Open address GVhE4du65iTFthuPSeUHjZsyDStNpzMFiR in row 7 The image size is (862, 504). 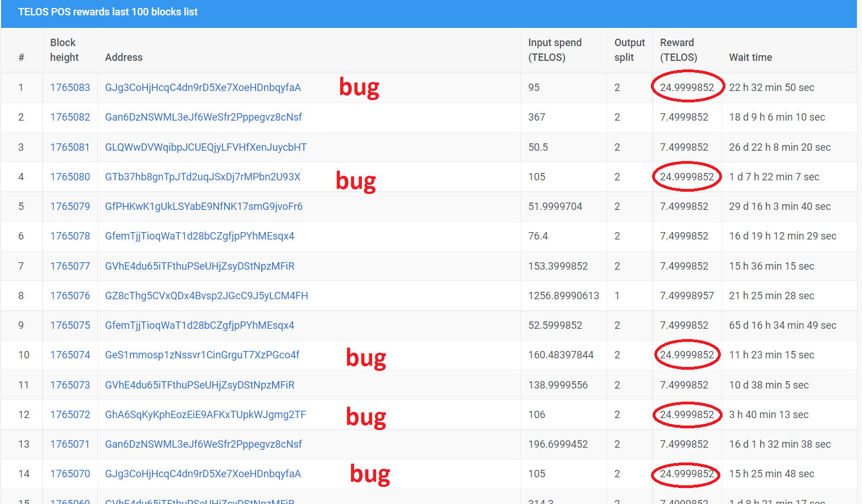coord(200,266)
